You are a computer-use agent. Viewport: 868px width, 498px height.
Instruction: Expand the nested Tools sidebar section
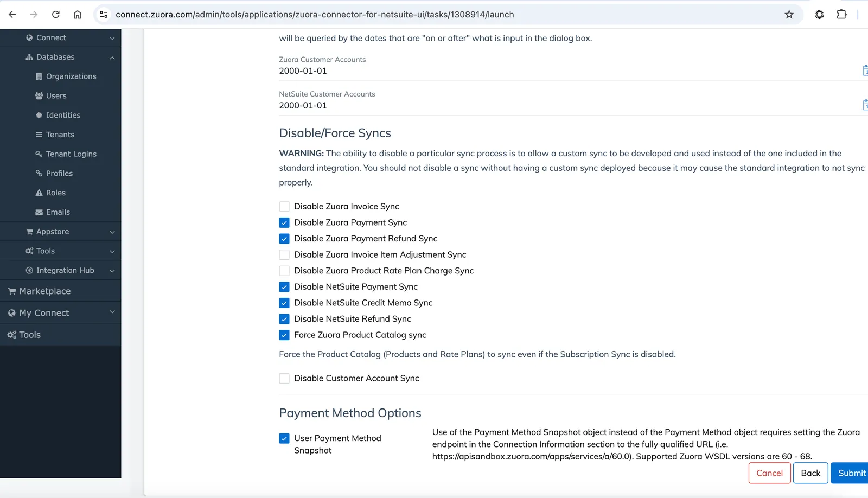coord(61,251)
